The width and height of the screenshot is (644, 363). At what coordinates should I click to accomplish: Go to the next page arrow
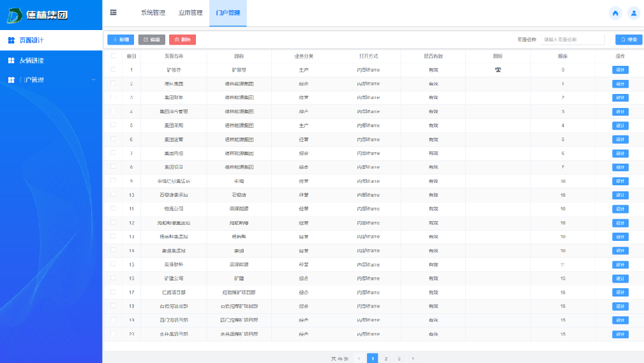pyautogui.click(x=413, y=359)
